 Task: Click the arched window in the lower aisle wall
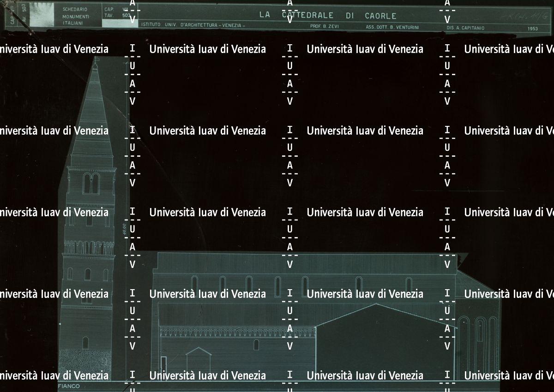[x=256, y=344]
